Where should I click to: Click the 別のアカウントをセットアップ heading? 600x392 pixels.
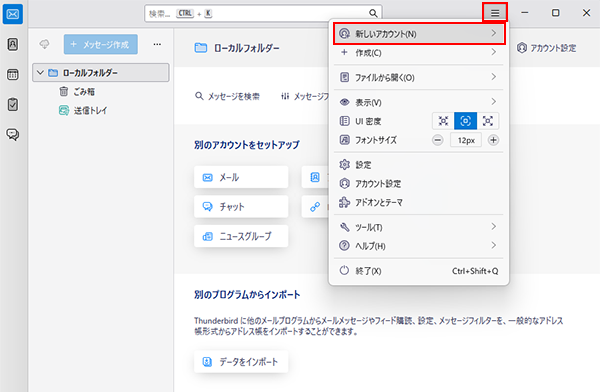(247, 145)
